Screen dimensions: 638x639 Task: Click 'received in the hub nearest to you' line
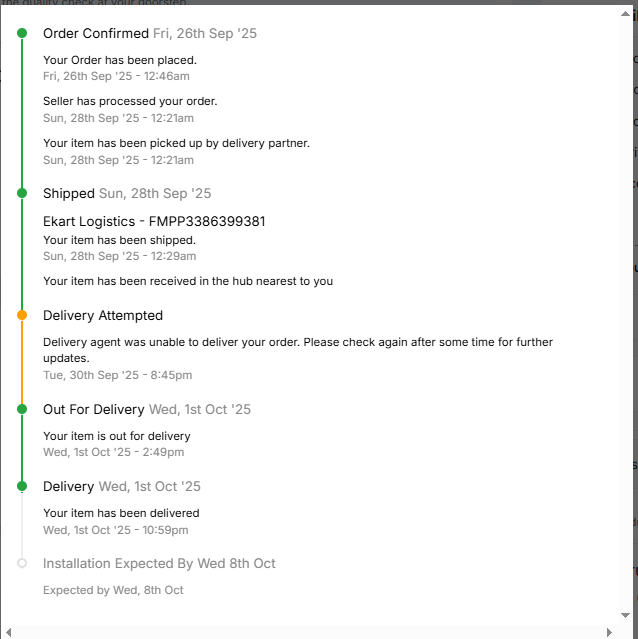[188, 281]
